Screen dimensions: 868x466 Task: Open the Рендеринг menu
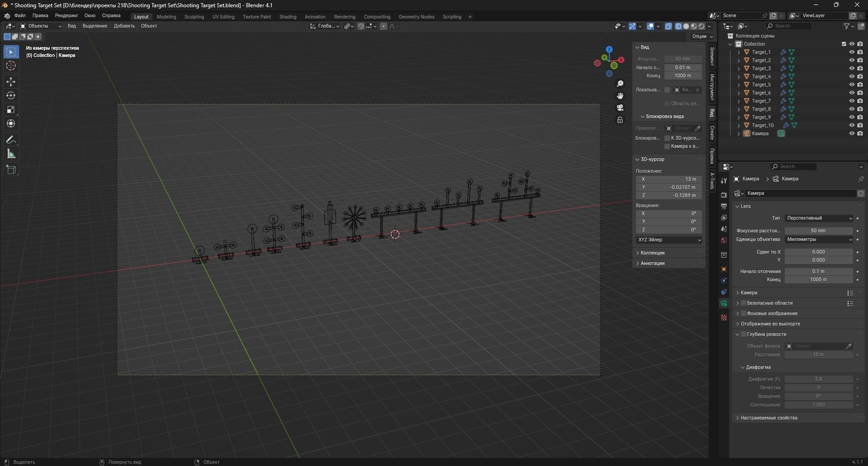coord(66,16)
